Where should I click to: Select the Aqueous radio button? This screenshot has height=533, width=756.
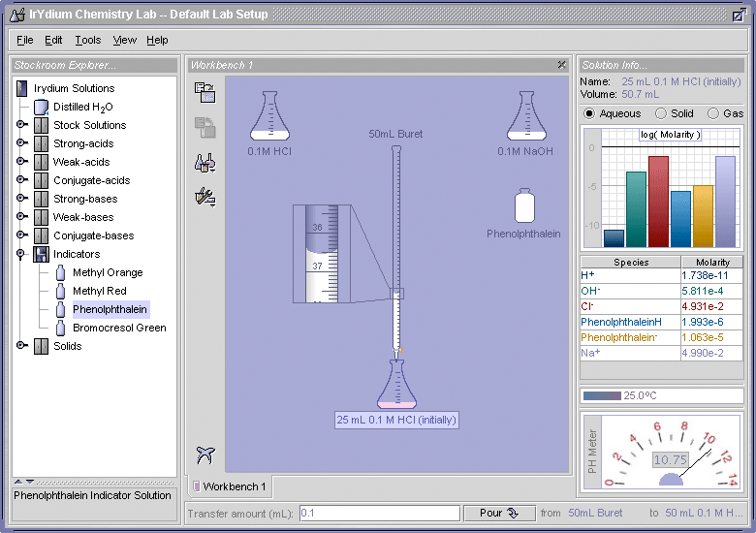click(589, 113)
